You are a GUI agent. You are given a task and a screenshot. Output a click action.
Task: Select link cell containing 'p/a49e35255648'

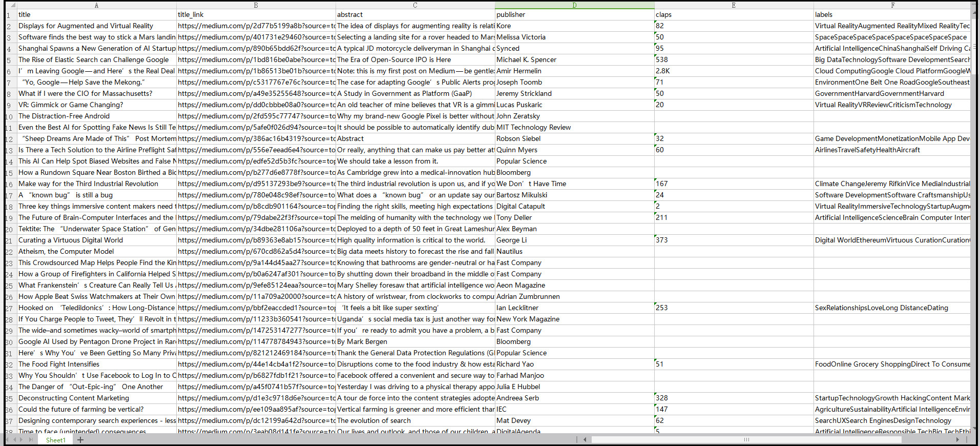[x=256, y=93]
